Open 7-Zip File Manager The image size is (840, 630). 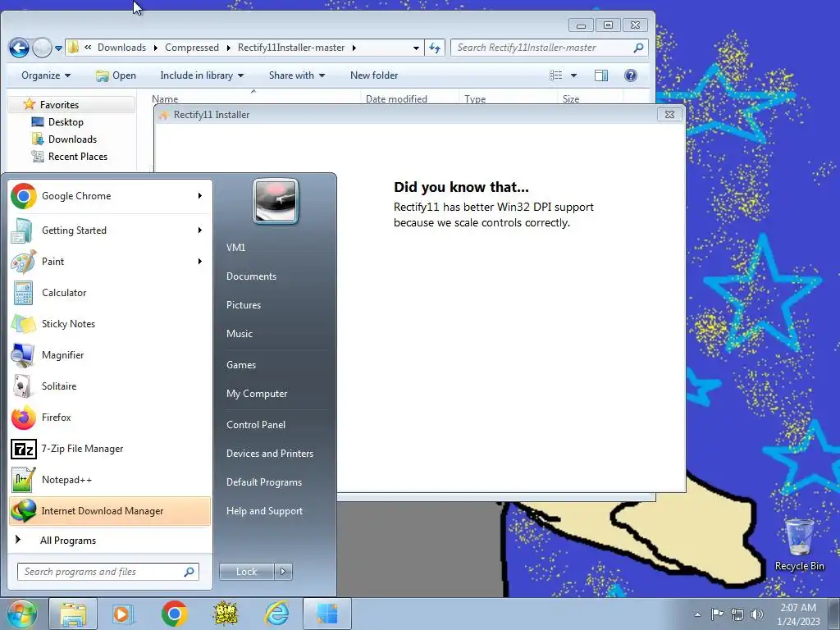point(110,449)
